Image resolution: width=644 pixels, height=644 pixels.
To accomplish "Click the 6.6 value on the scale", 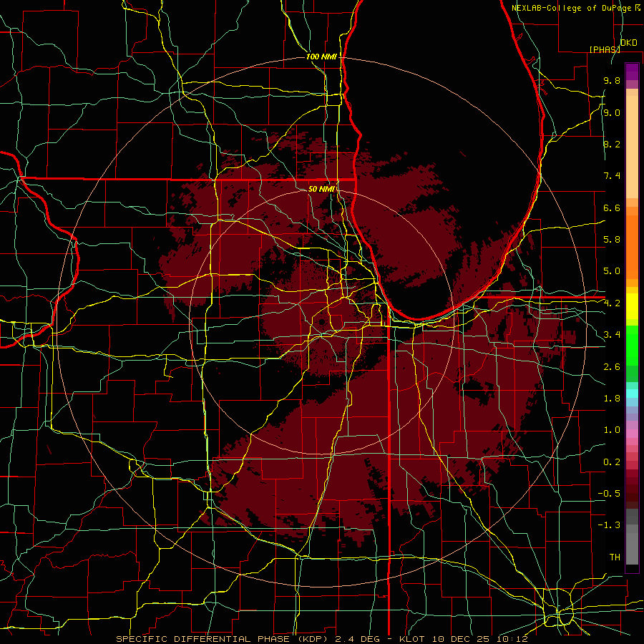I will (612, 208).
